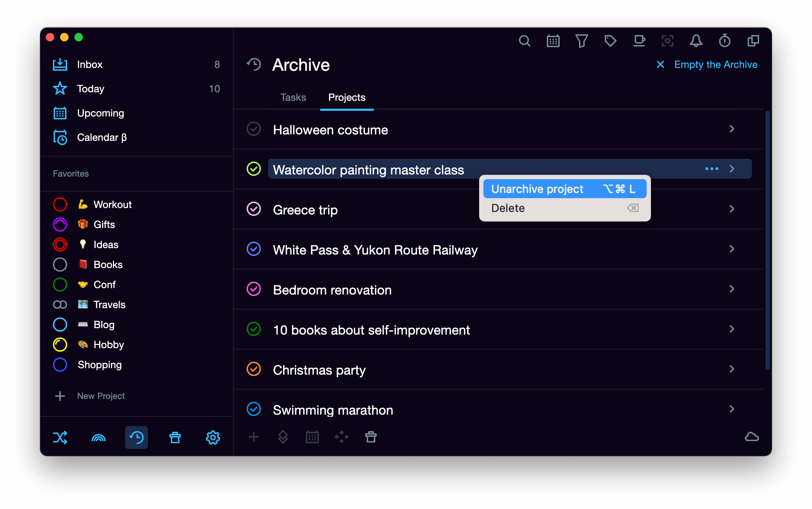Expand Watercolor painting master class chevron
The width and height of the screenshot is (812, 509).
click(732, 169)
